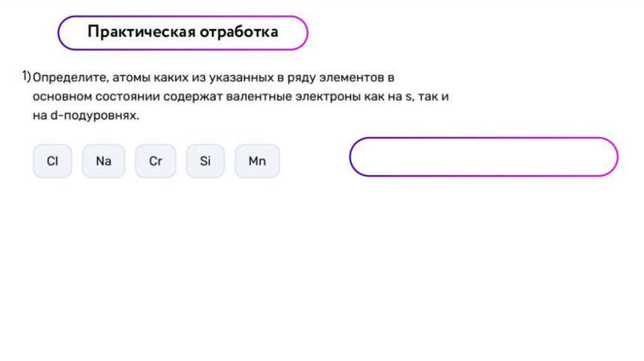Choose the Si element chip
Screen dimensions: 644x361
point(205,161)
